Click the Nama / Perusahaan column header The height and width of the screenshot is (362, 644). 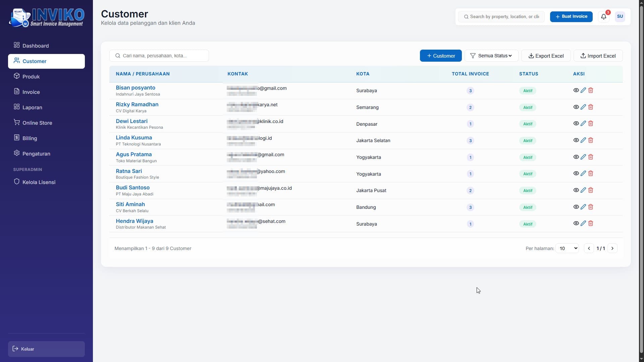pos(143,74)
